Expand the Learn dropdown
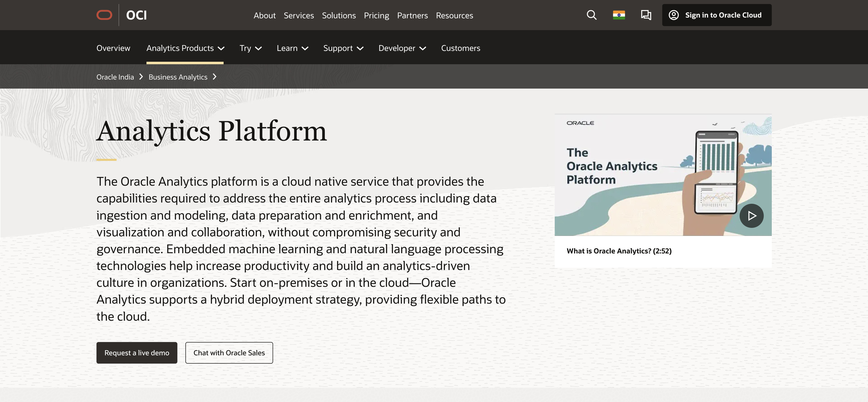Screen dimensions: 868x402 pyautogui.click(x=292, y=48)
